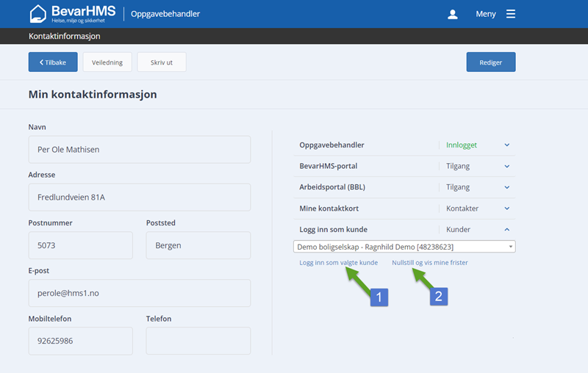The height and width of the screenshot is (373, 588).
Task: Click the Meny label in header
Action: click(486, 14)
